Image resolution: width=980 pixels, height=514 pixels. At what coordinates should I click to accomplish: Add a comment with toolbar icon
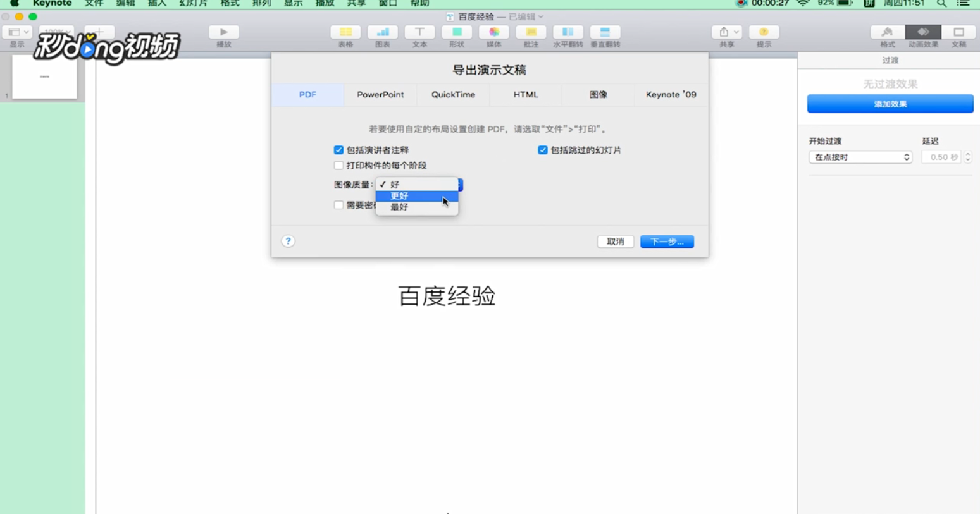pos(531,32)
